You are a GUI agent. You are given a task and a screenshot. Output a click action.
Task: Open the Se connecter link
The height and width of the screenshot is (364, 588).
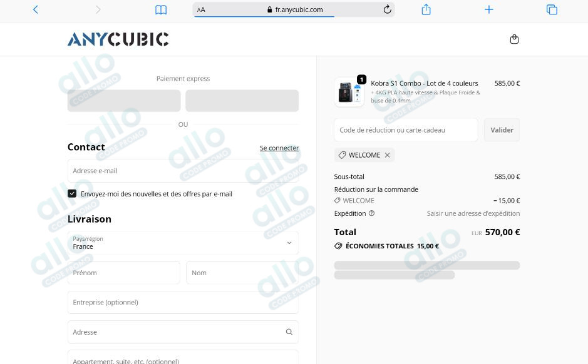click(x=279, y=148)
